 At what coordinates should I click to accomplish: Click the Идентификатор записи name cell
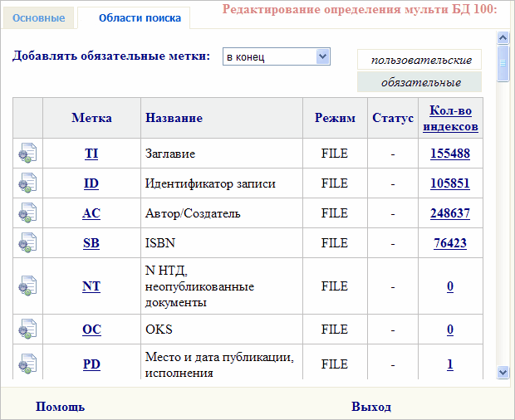click(x=222, y=183)
